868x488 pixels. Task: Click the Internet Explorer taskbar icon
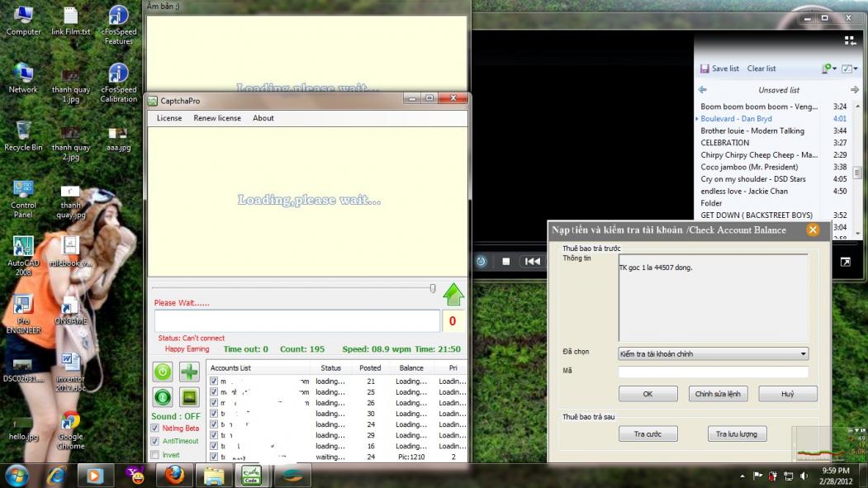[57, 476]
